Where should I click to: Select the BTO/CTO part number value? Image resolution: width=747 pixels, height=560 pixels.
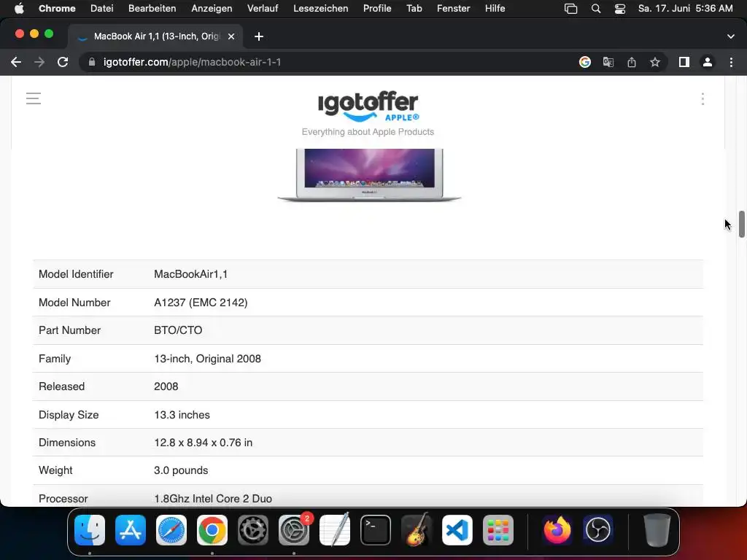click(178, 330)
